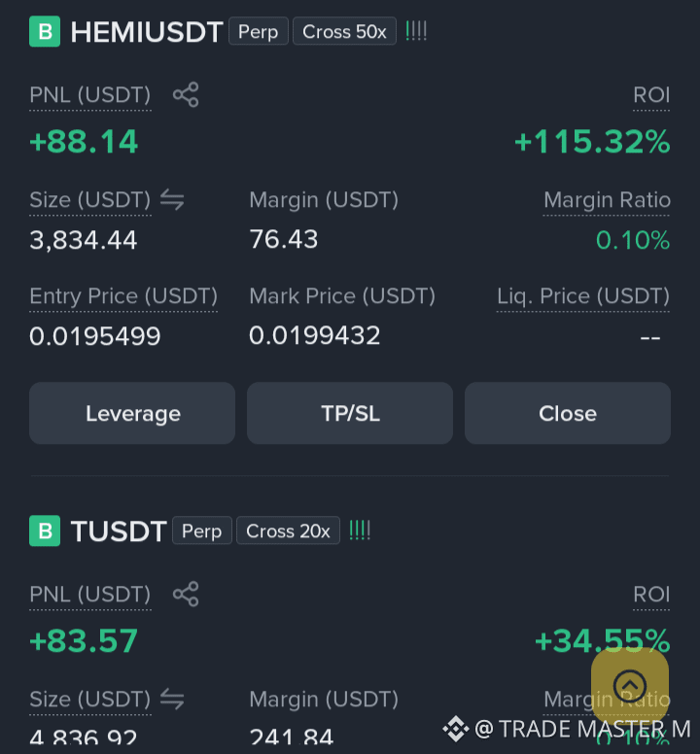700x754 pixels.
Task: Tap HEMIUSDT position priority bars indicator
Action: coord(416,31)
